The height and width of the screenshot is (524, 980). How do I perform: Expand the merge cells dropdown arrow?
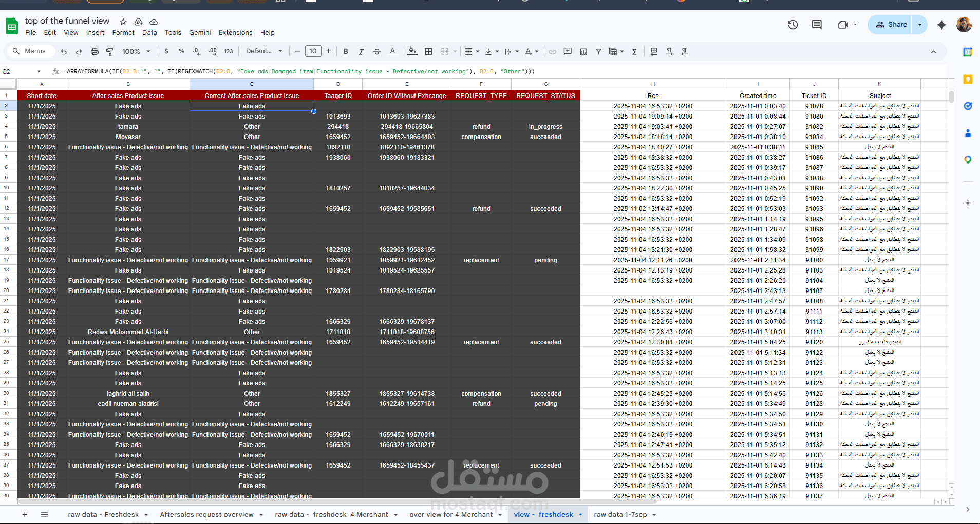coord(454,51)
